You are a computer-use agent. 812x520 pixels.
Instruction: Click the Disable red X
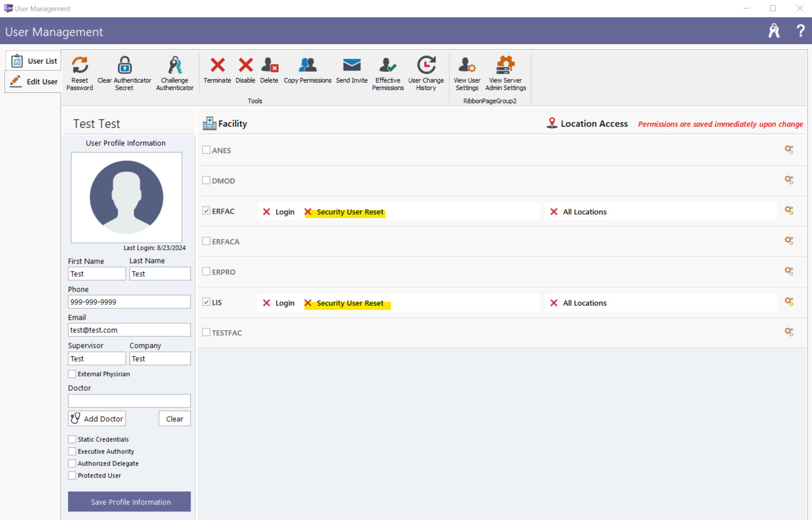(245, 65)
